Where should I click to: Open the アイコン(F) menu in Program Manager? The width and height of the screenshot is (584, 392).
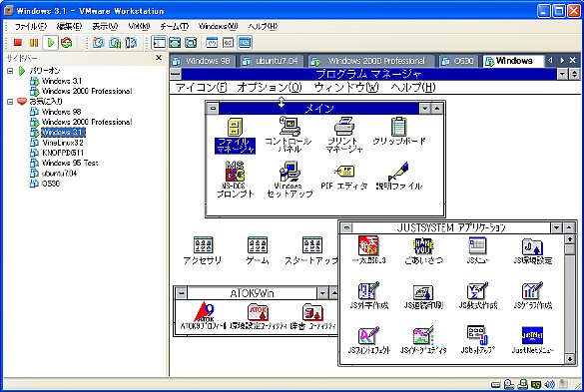pyautogui.click(x=201, y=88)
